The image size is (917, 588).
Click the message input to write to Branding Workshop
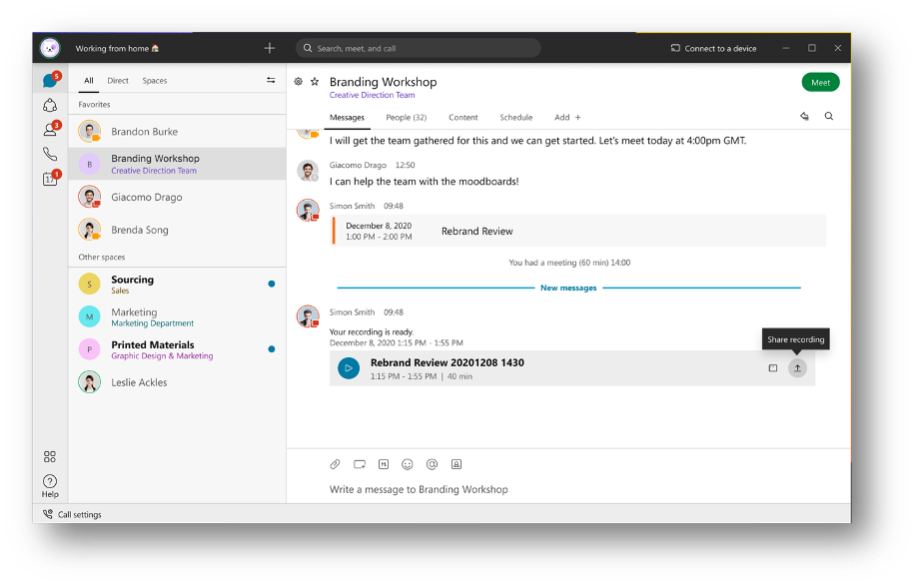click(x=499, y=489)
